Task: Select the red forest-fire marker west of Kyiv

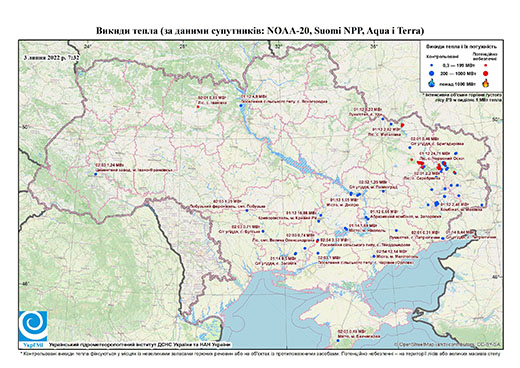Action: tap(198, 107)
